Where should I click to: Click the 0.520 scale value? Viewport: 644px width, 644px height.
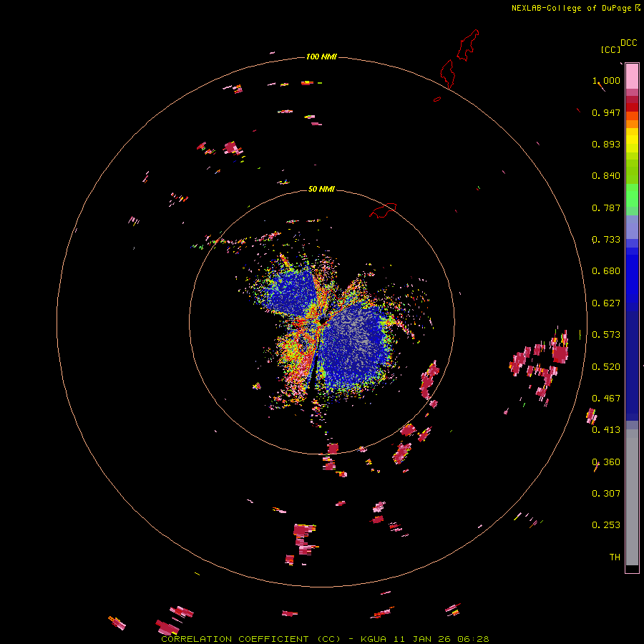606,367
